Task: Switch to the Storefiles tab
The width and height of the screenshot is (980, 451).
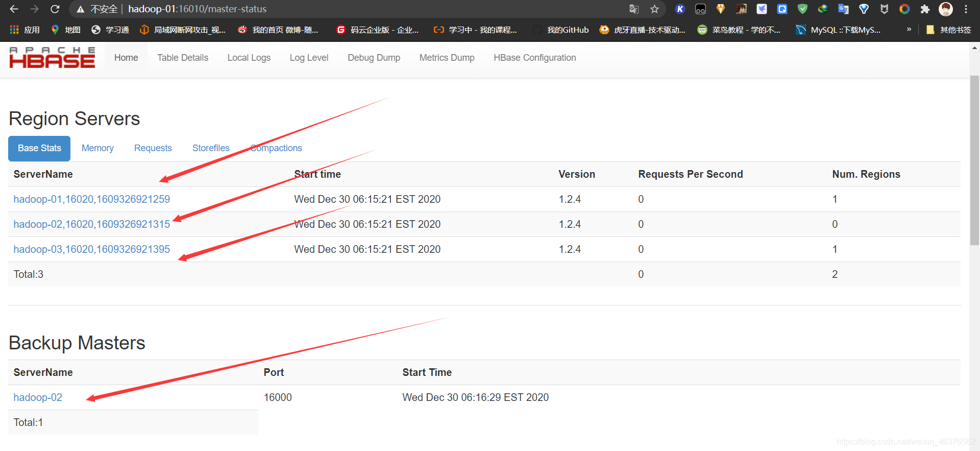Action: [211, 148]
